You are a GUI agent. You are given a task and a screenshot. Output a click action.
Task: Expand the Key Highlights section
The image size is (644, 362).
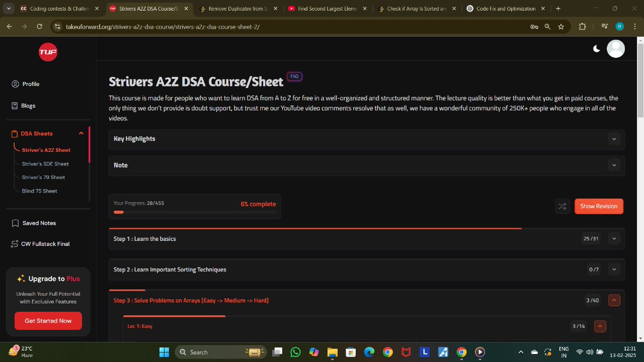coord(614,138)
